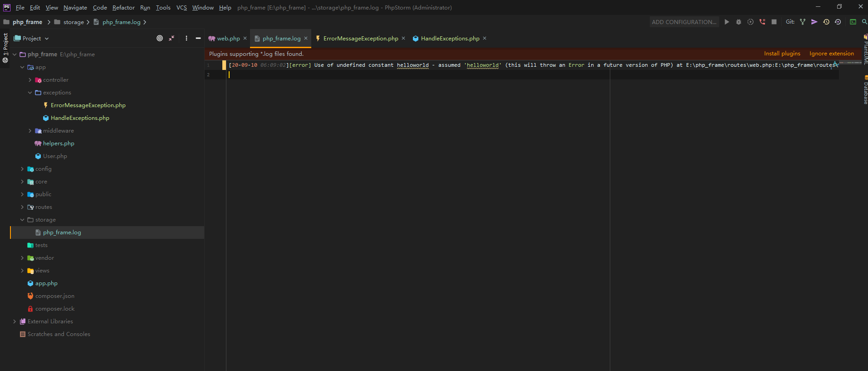The width and height of the screenshot is (868, 371).
Task: Close the web.php tab
Action: click(x=245, y=38)
